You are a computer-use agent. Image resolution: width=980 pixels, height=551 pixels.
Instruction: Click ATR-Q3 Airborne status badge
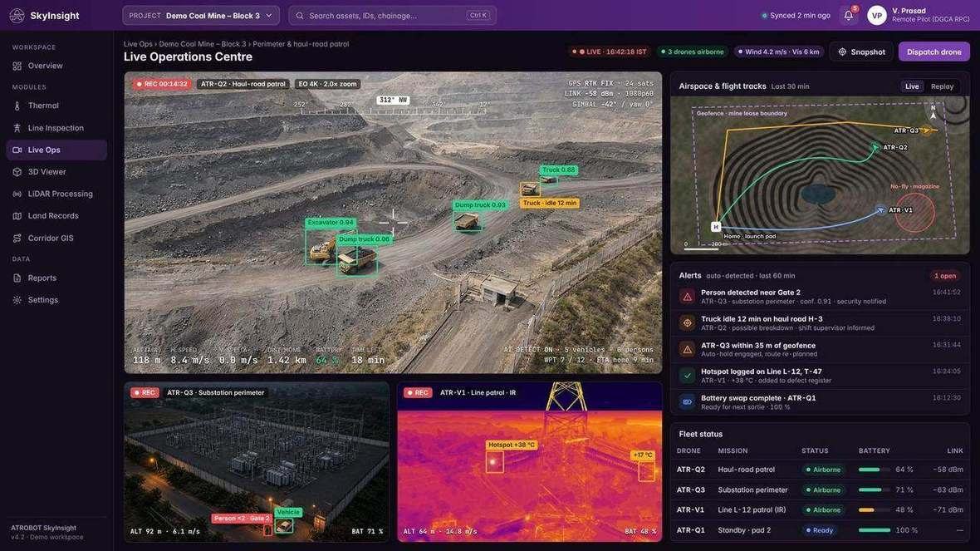point(824,490)
